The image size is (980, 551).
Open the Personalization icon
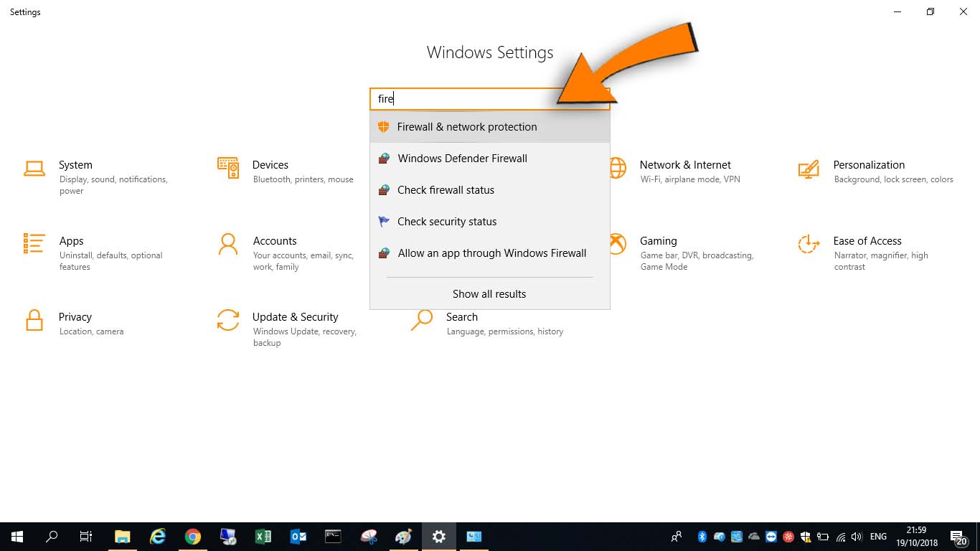click(x=809, y=169)
